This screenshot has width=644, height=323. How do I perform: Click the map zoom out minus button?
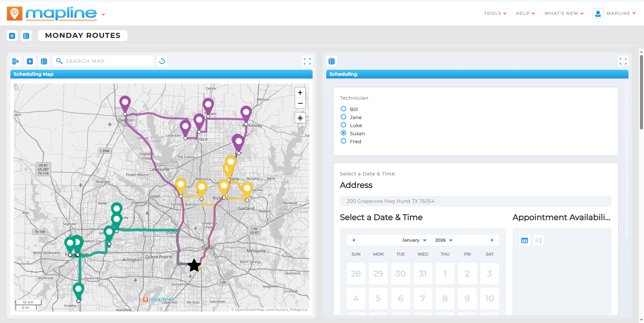click(300, 103)
